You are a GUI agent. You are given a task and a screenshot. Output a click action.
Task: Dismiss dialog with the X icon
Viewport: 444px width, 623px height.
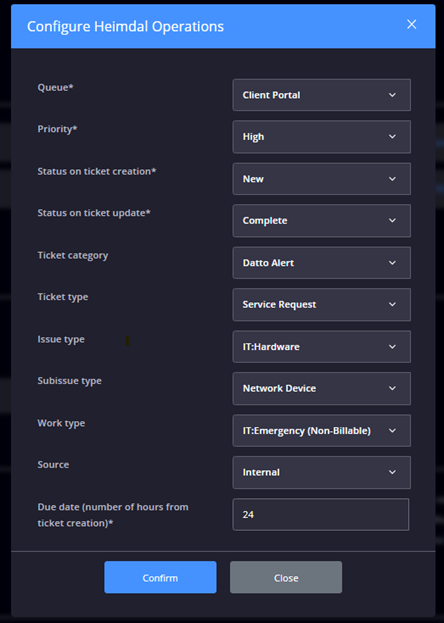[x=412, y=25]
